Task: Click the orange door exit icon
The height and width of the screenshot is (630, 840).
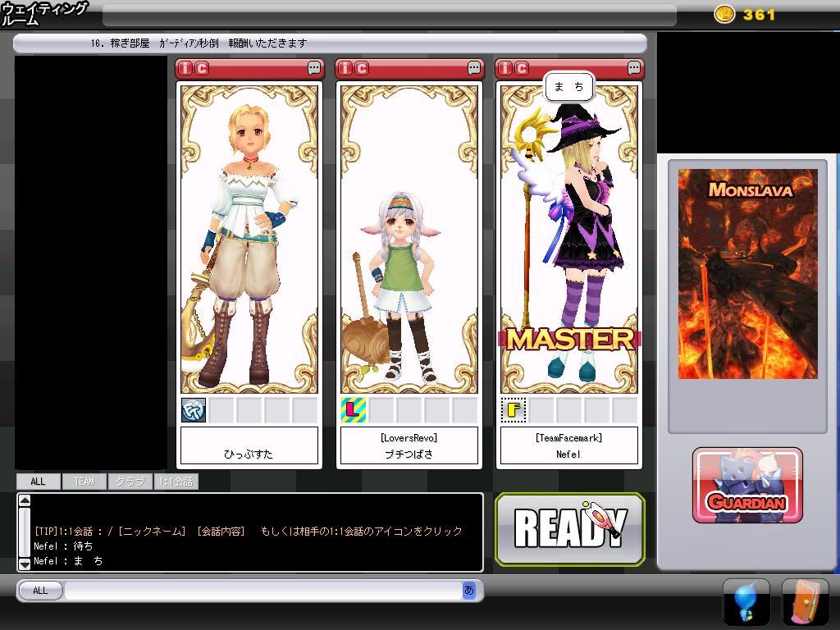Action: [x=805, y=602]
